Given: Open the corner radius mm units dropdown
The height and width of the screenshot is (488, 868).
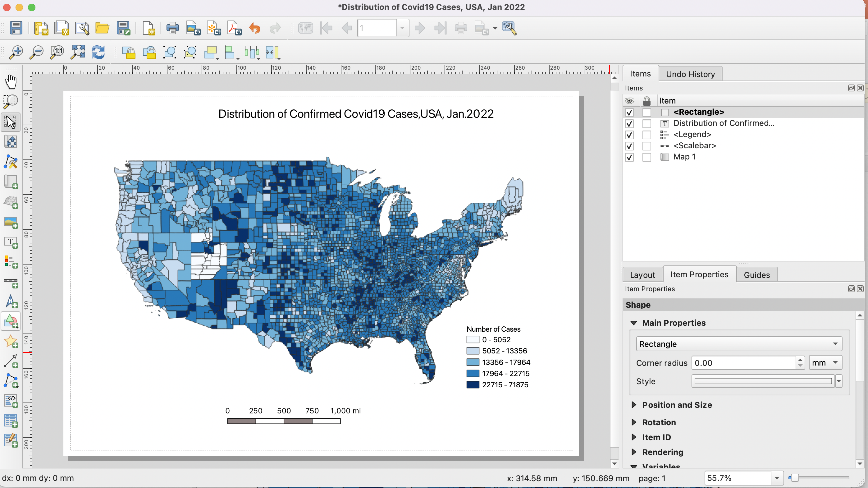Looking at the screenshot, I should pos(825,363).
